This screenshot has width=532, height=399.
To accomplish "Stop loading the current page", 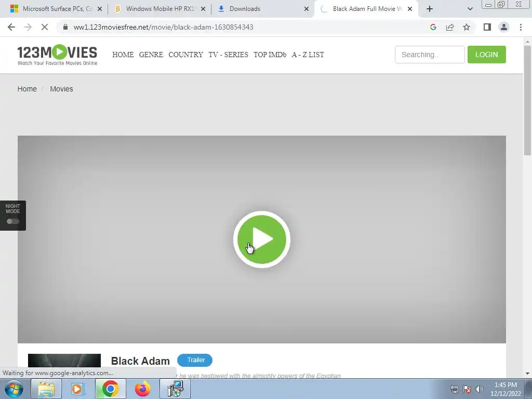I will tap(45, 27).
